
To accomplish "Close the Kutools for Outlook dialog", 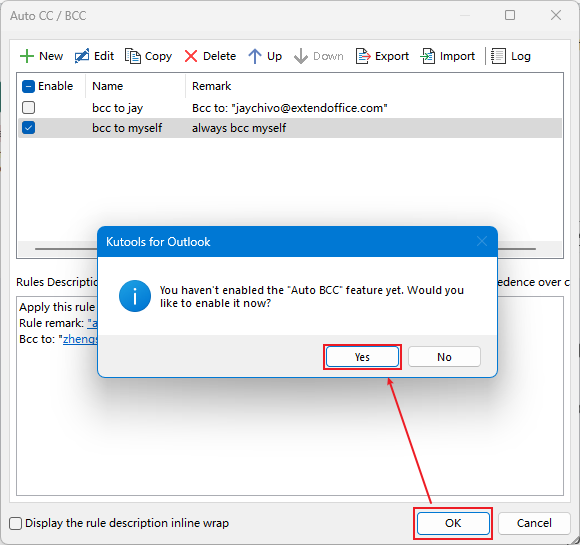I will coord(482,242).
